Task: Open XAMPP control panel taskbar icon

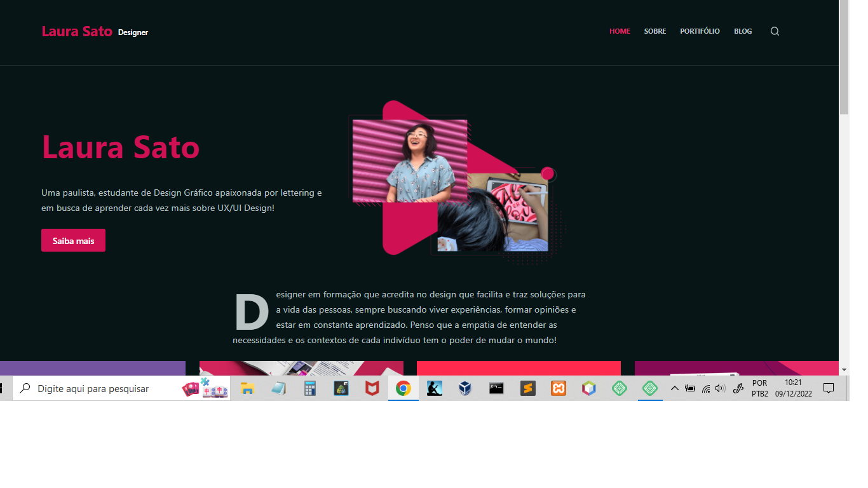Action: tap(558, 388)
